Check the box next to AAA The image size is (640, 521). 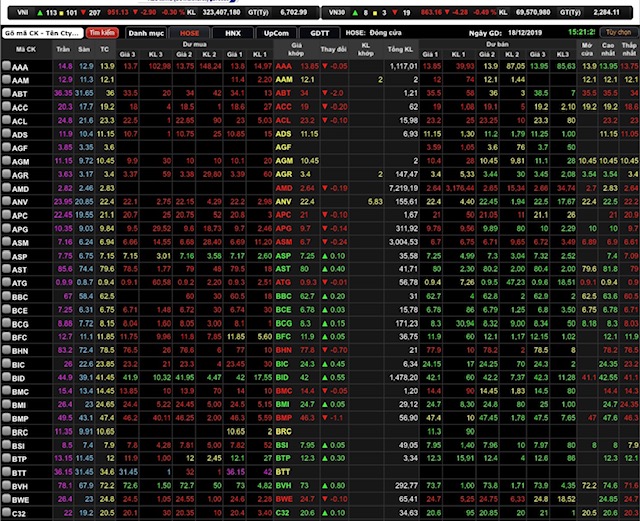[x=6, y=65]
